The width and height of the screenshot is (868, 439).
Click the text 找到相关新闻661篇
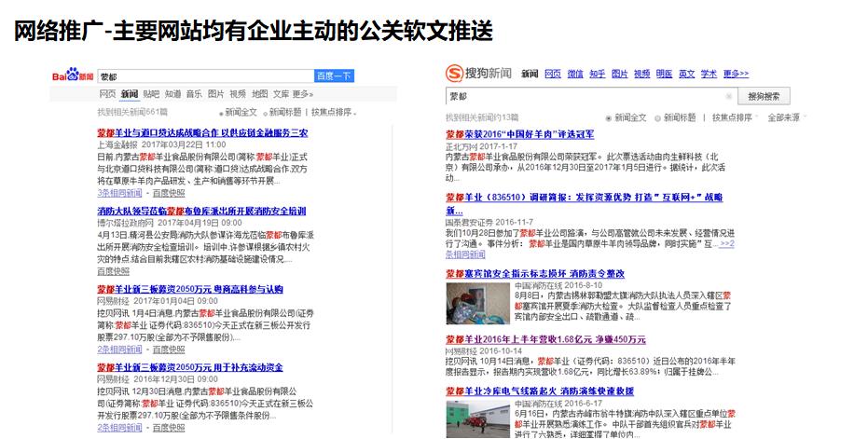coord(132,112)
